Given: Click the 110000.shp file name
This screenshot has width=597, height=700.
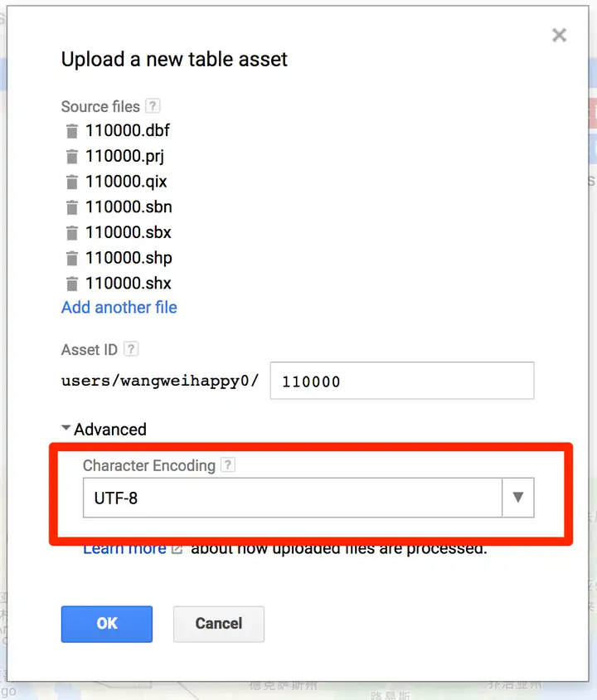Looking at the screenshot, I should pyautogui.click(x=129, y=258).
